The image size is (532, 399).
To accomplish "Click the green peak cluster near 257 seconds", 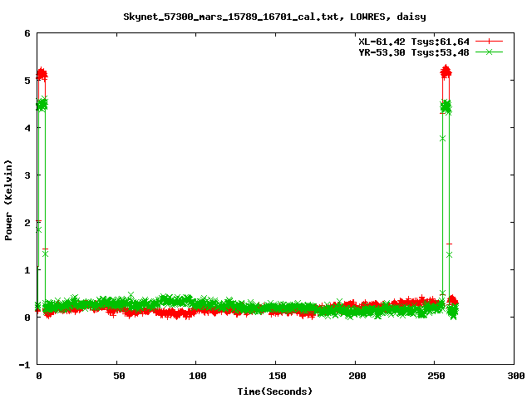I will tap(446, 107).
